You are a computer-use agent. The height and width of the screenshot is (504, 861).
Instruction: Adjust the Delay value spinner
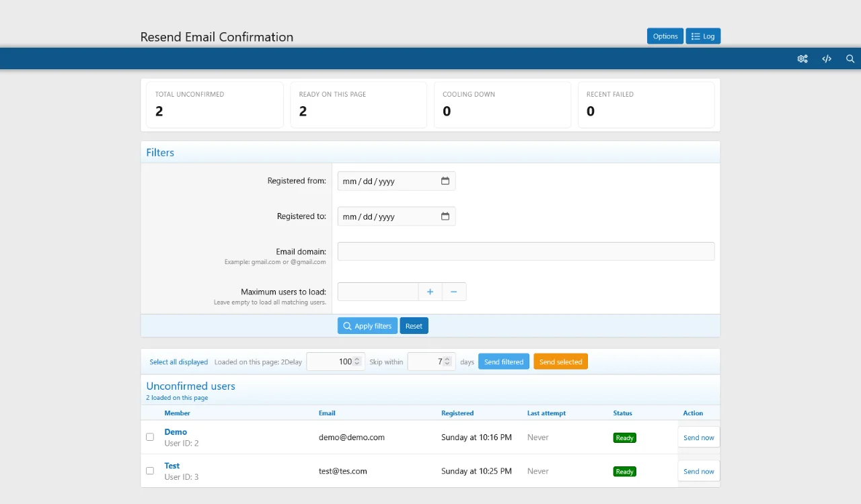tap(357, 362)
